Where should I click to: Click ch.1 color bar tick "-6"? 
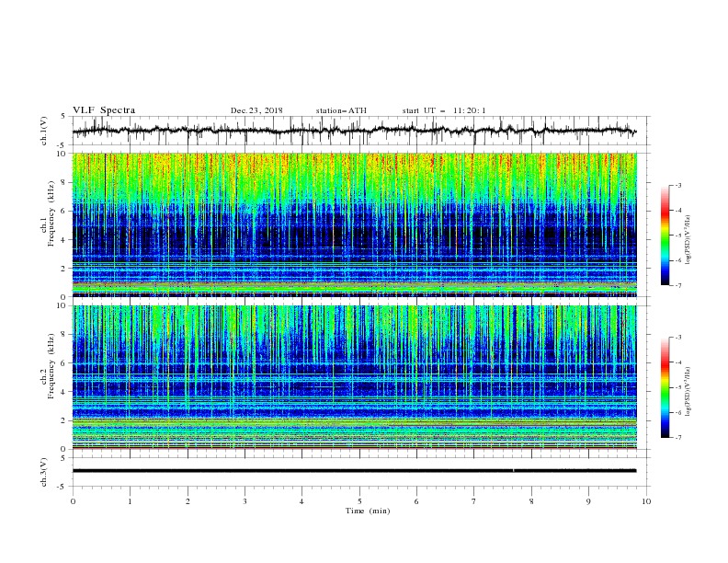(678, 260)
